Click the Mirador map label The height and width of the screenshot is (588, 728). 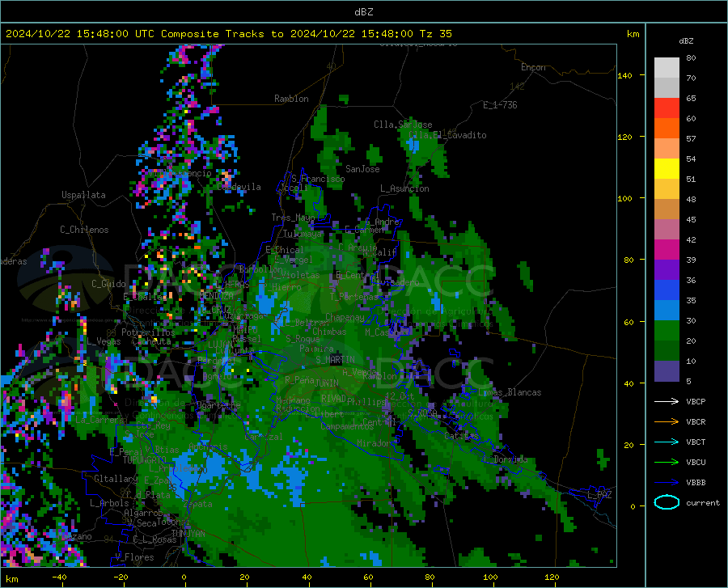click(x=375, y=443)
